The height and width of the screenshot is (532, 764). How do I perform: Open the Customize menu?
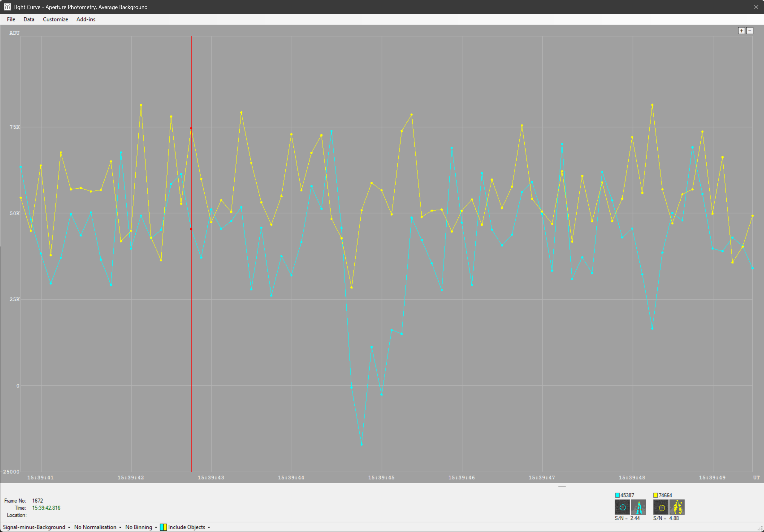55,19
